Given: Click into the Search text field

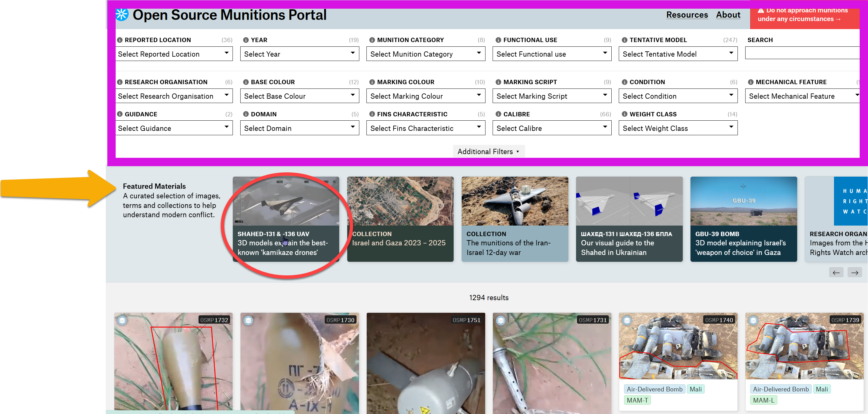Looking at the screenshot, I should pos(802,53).
